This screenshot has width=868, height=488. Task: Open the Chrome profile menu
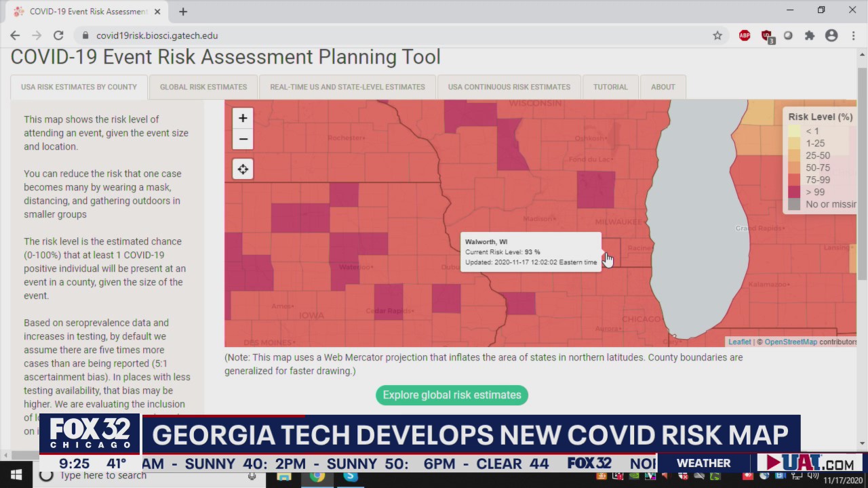coord(831,35)
